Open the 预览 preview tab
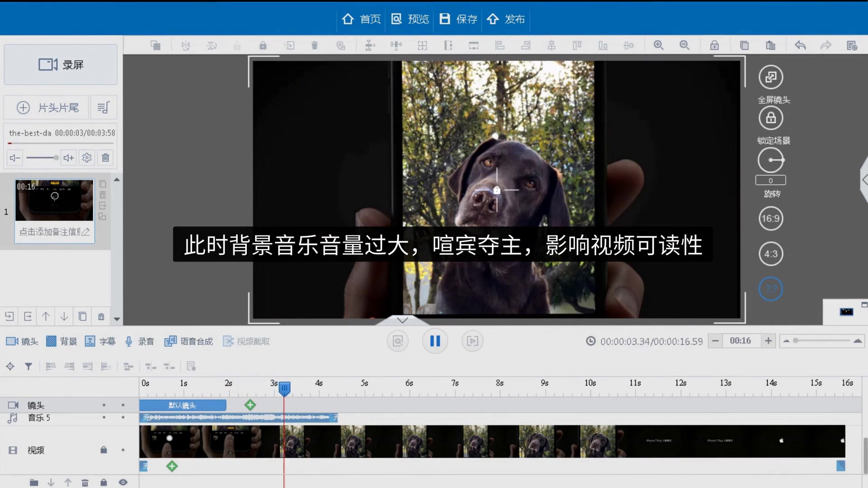Image resolution: width=868 pixels, height=488 pixels. (410, 19)
